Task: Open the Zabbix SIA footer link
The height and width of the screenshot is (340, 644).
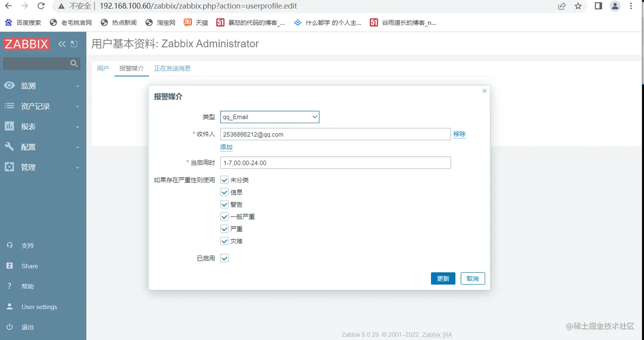Action: coord(437,335)
